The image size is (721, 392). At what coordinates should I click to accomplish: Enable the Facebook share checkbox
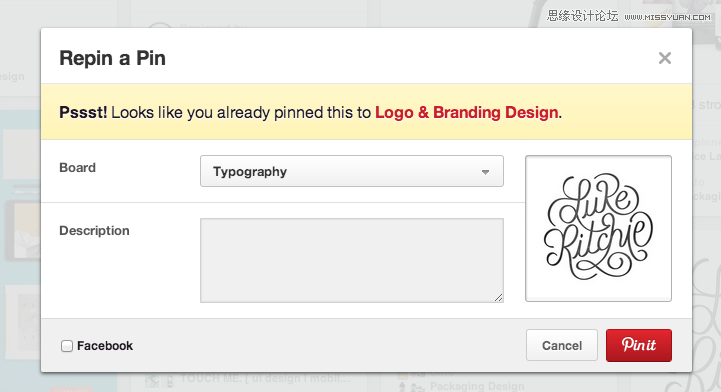67,346
